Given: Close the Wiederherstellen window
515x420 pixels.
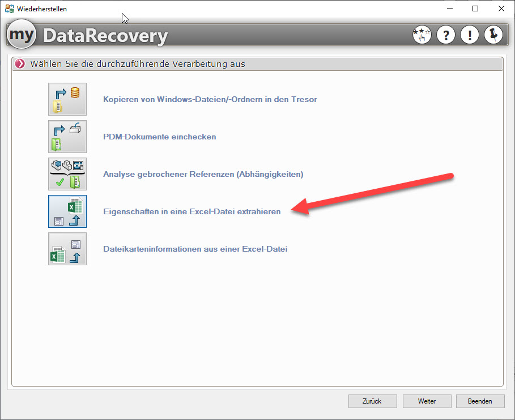Looking at the screenshot, I should [501, 9].
